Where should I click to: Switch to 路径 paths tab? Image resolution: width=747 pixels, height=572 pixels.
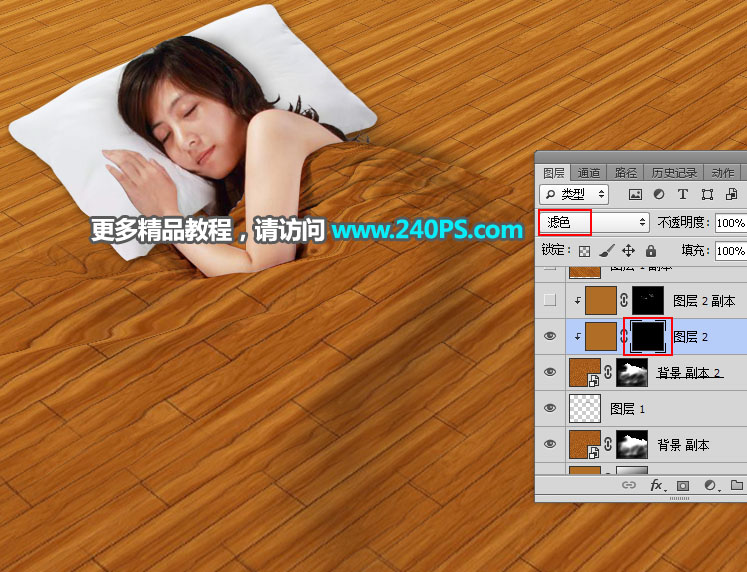(626, 173)
